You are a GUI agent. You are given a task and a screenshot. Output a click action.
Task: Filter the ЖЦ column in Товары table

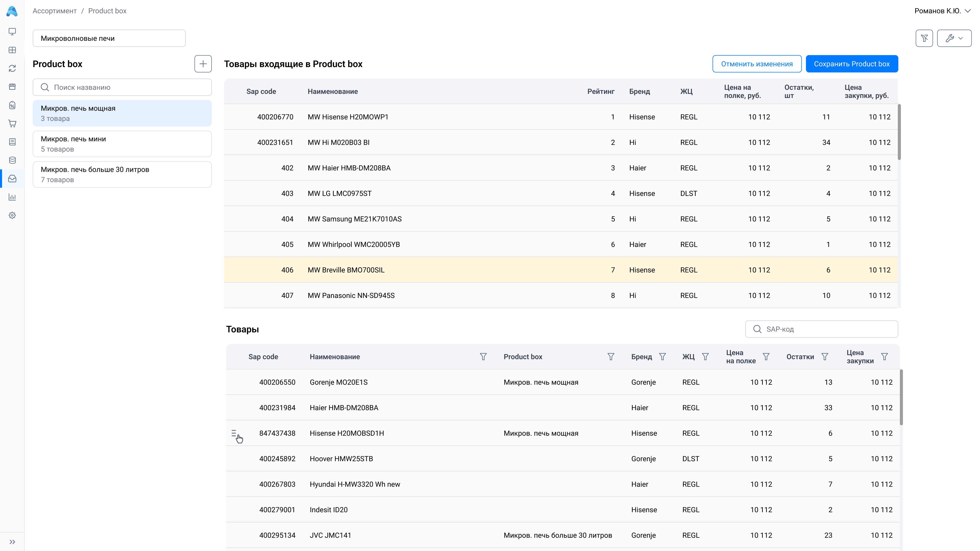(x=705, y=357)
